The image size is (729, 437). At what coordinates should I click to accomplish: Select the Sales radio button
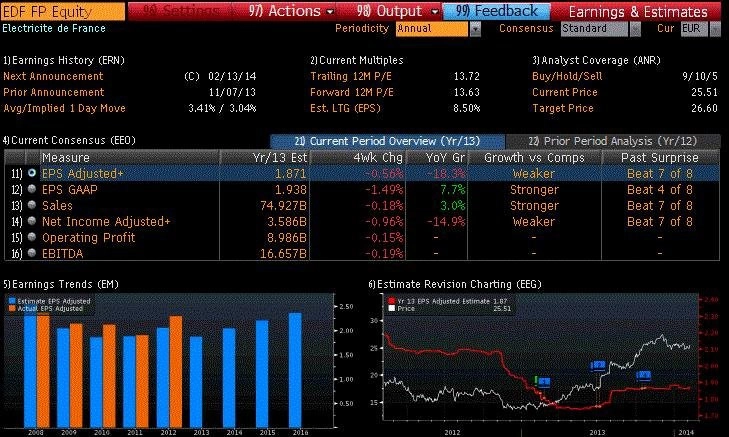pos(32,205)
